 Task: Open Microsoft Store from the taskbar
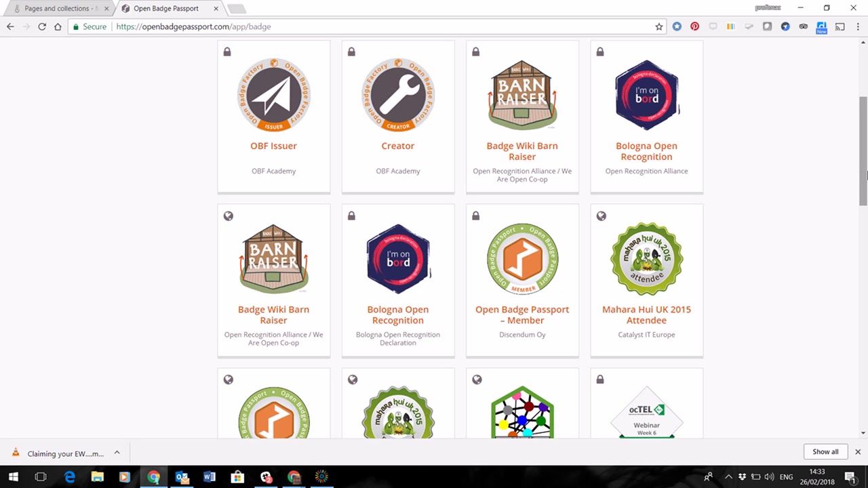tap(237, 477)
